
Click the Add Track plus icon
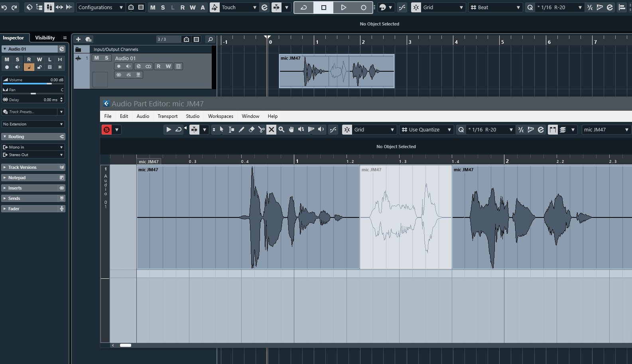coord(78,39)
